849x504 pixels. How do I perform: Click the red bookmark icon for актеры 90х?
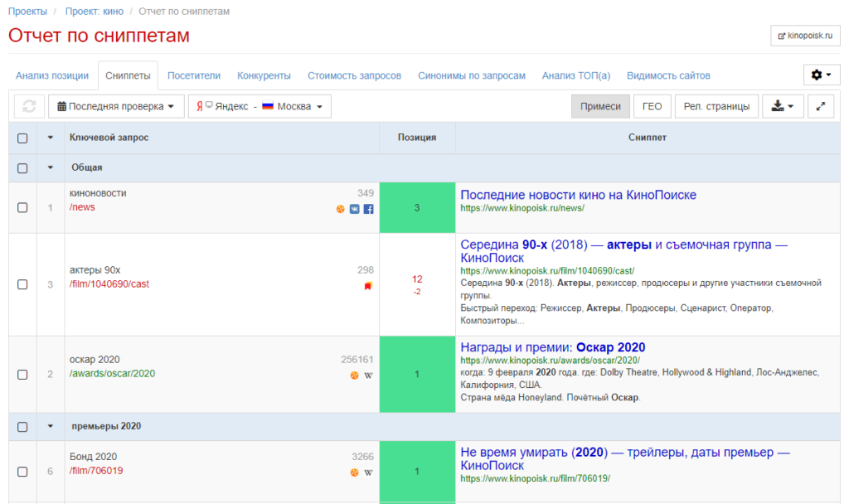[x=368, y=286]
